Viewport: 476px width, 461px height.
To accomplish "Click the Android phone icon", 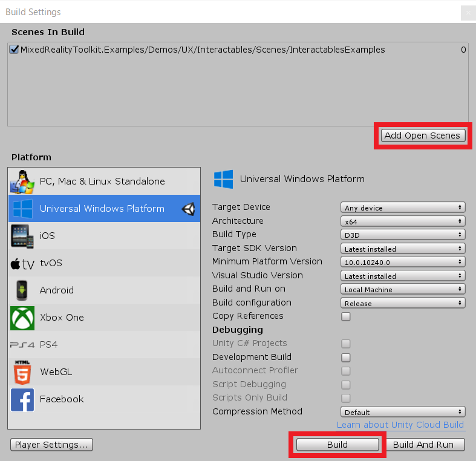I will coord(22,290).
